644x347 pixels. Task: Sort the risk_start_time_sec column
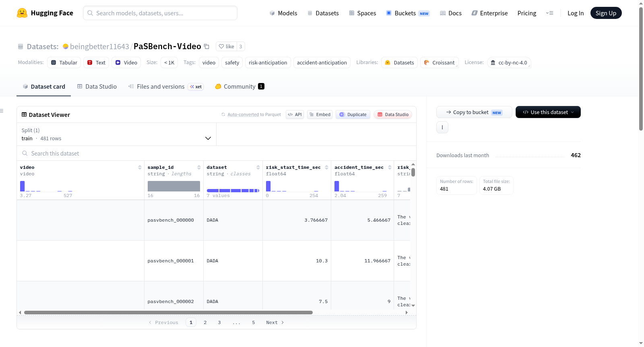[326, 167]
